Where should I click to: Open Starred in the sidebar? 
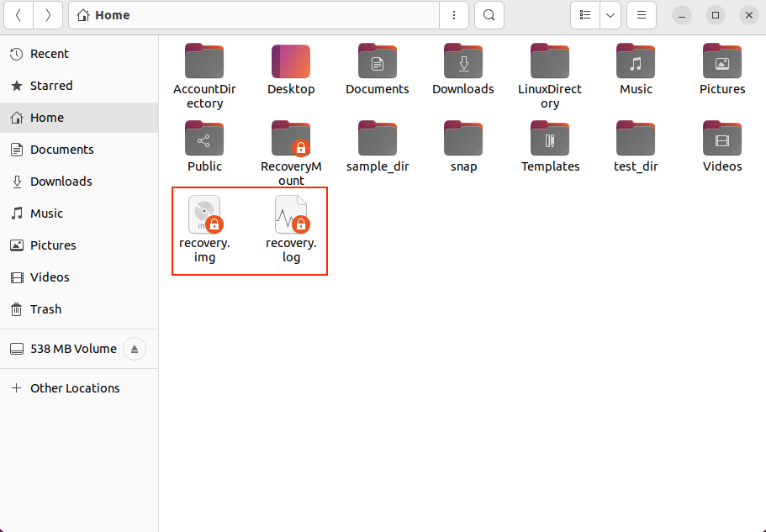point(79,86)
